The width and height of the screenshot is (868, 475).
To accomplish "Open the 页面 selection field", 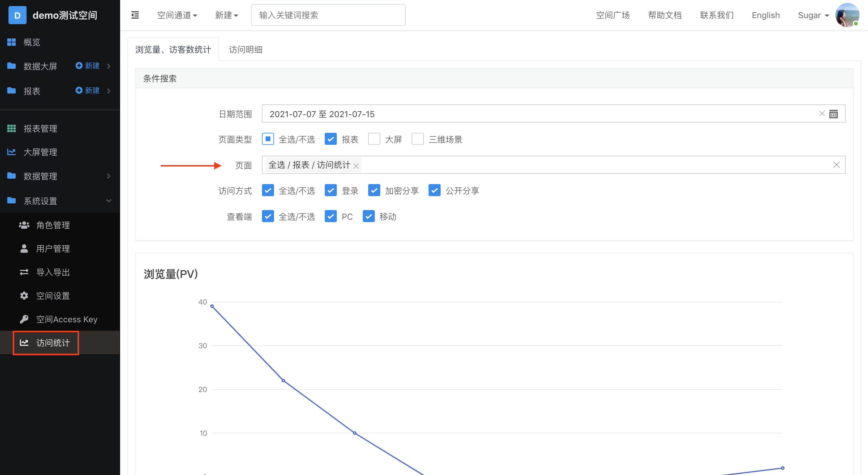I will tap(553, 165).
